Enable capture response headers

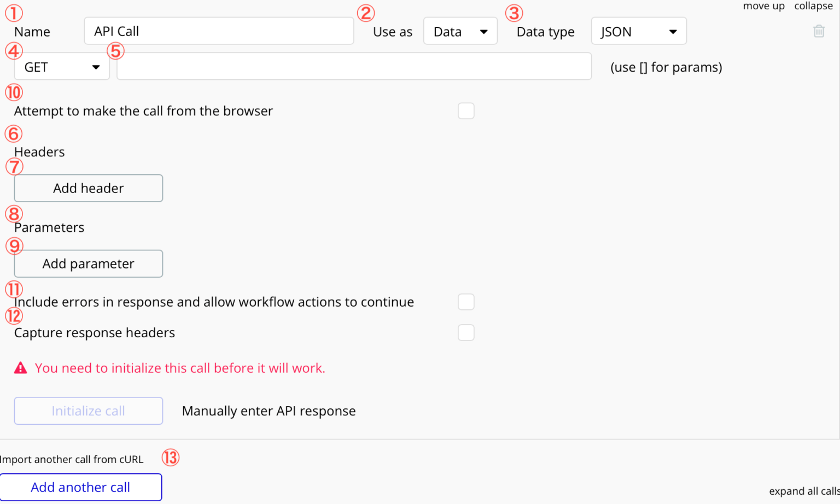coord(466,332)
